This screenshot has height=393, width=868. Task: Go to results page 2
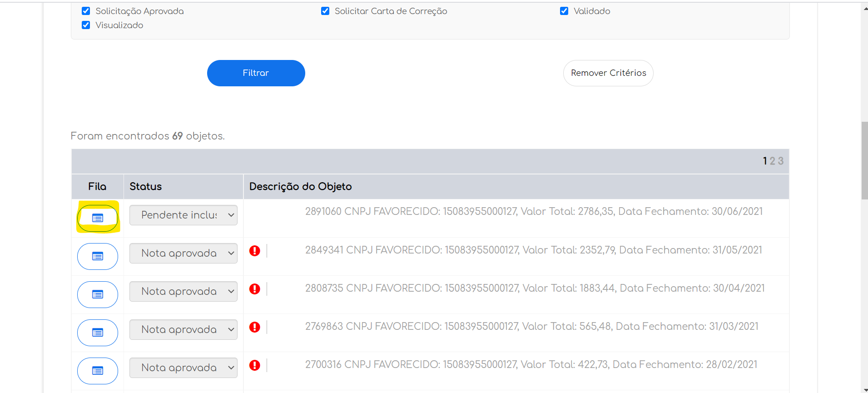(772, 161)
